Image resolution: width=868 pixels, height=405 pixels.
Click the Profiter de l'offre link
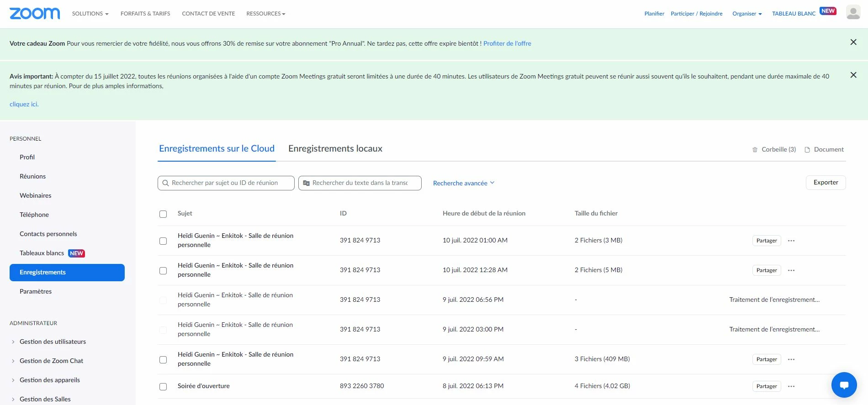click(x=507, y=43)
